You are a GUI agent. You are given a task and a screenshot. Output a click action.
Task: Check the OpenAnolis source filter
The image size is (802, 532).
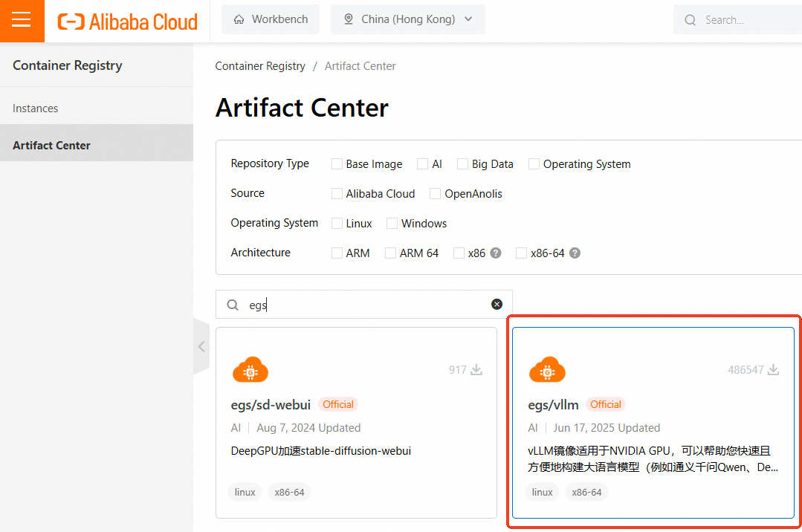[x=436, y=194]
